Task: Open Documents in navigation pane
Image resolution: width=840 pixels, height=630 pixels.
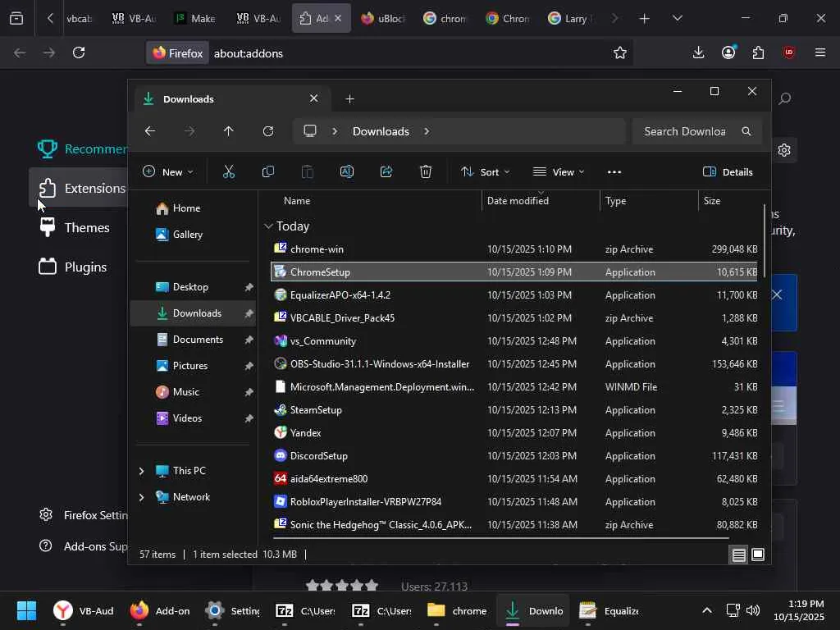Action: (x=193, y=339)
